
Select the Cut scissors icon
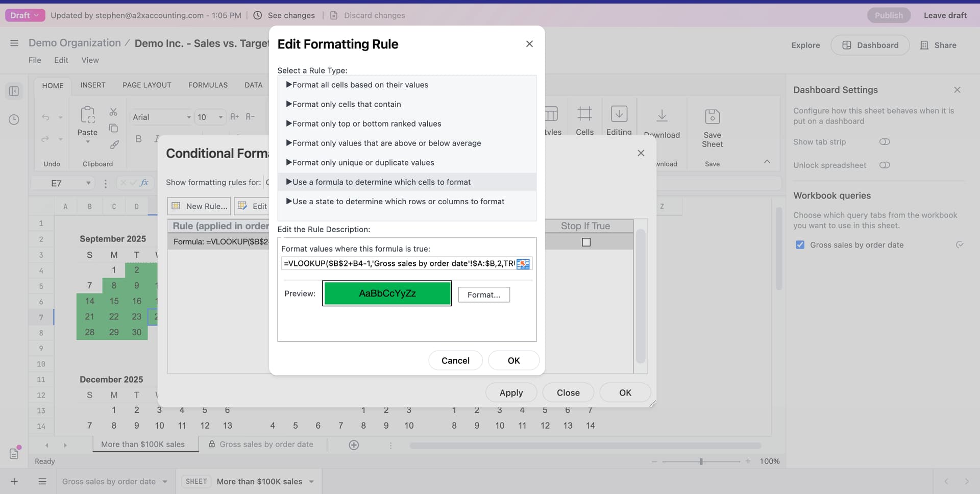point(113,112)
